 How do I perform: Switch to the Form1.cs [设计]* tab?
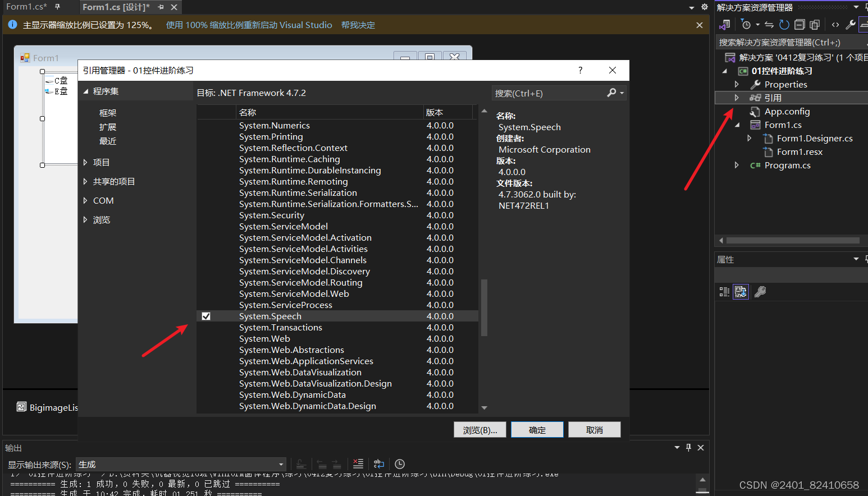click(116, 7)
